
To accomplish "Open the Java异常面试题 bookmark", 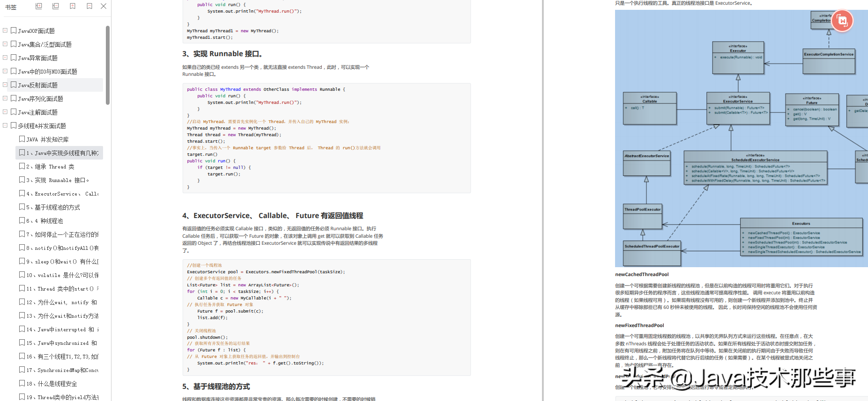I will click(37, 58).
